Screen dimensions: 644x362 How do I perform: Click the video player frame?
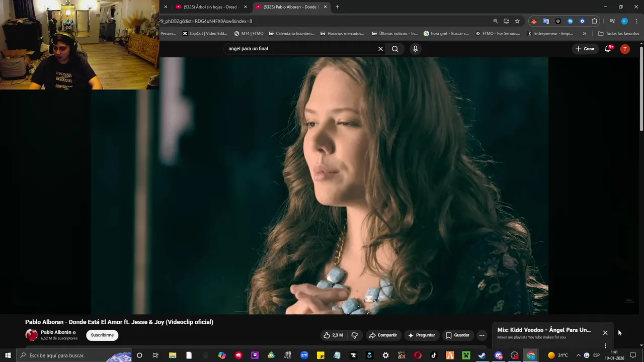click(x=319, y=186)
